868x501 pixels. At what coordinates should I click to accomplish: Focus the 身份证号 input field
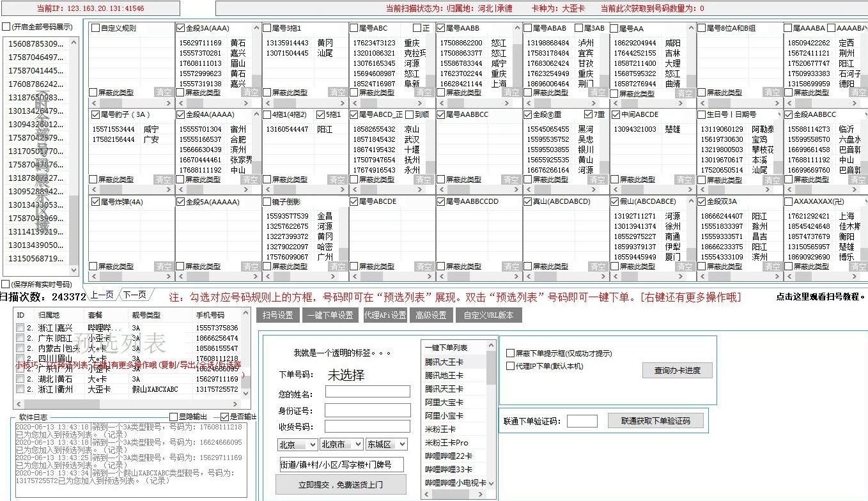pos(368,410)
